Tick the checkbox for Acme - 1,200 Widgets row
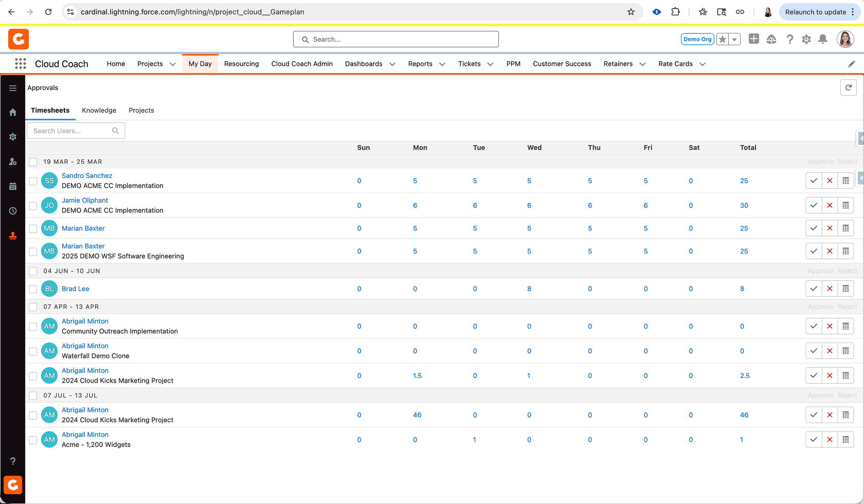Image resolution: width=864 pixels, height=504 pixels. (33, 440)
